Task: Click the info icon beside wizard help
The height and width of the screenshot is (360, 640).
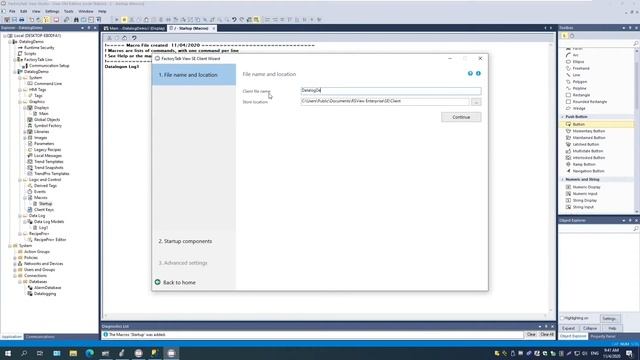Action: 478,73
